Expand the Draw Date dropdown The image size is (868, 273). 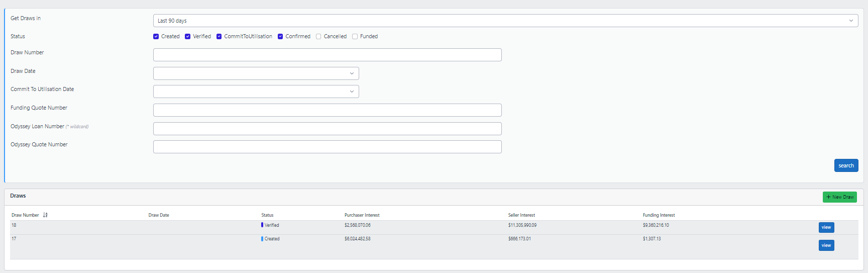click(x=256, y=73)
